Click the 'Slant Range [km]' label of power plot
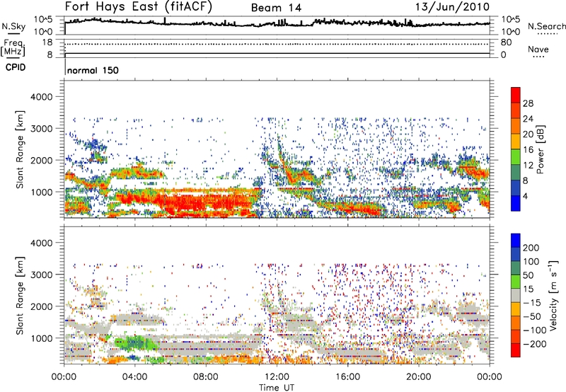 pyautogui.click(x=20, y=149)
